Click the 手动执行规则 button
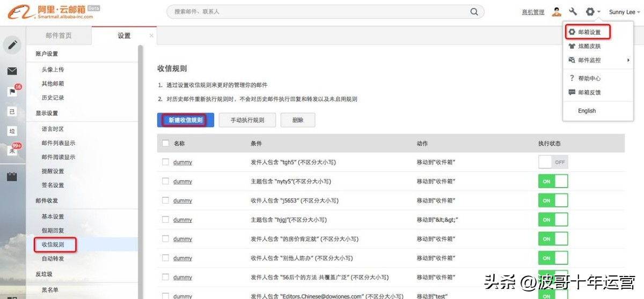The width and height of the screenshot is (644, 299). (x=247, y=120)
